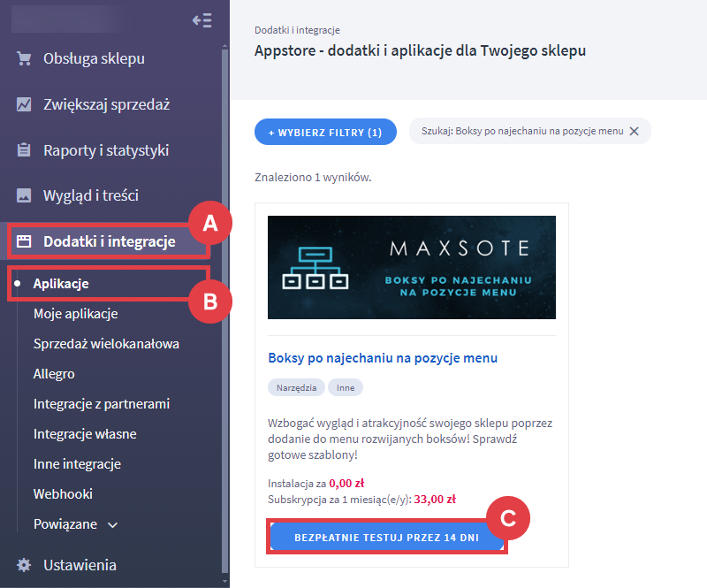707x588 pixels.
Task: Click the shopping cart icon for Obsługa sklepu
Action: pyautogui.click(x=24, y=58)
